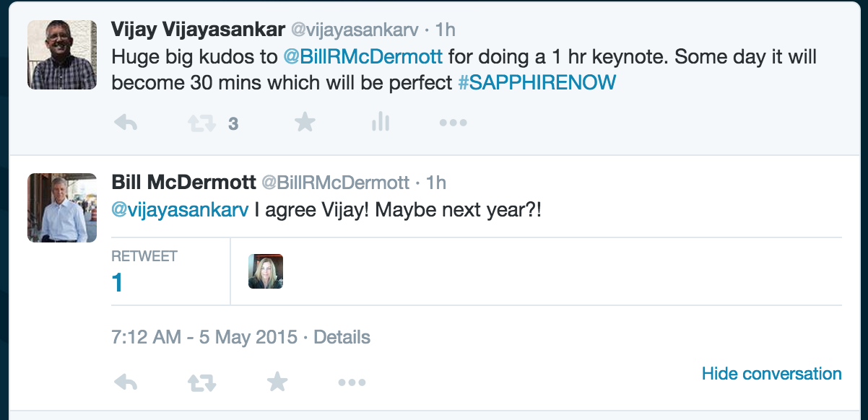Open Vijay Vijayasankar's profile picture
This screenshot has height=420, width=868.
coord(62,55)
